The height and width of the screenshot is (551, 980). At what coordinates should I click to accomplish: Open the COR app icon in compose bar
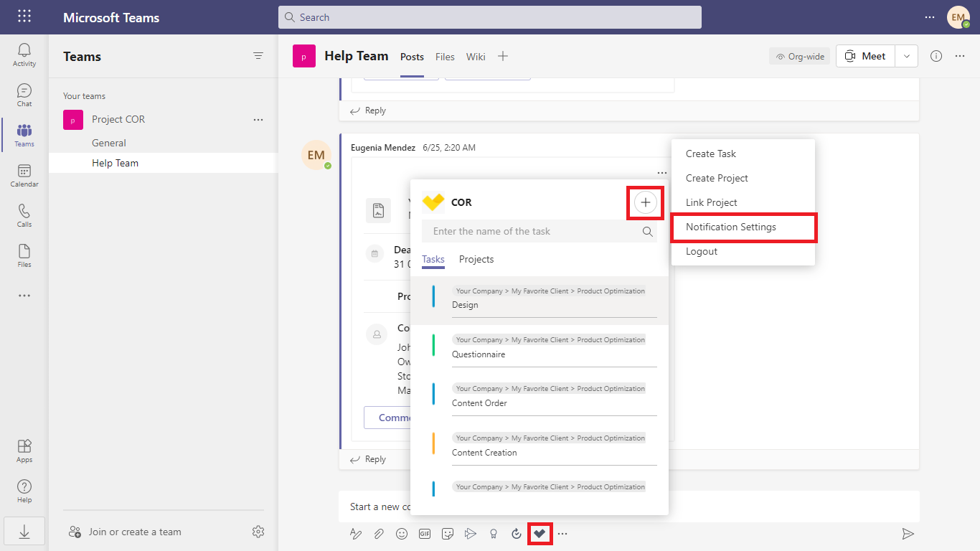tap(540, 533)
